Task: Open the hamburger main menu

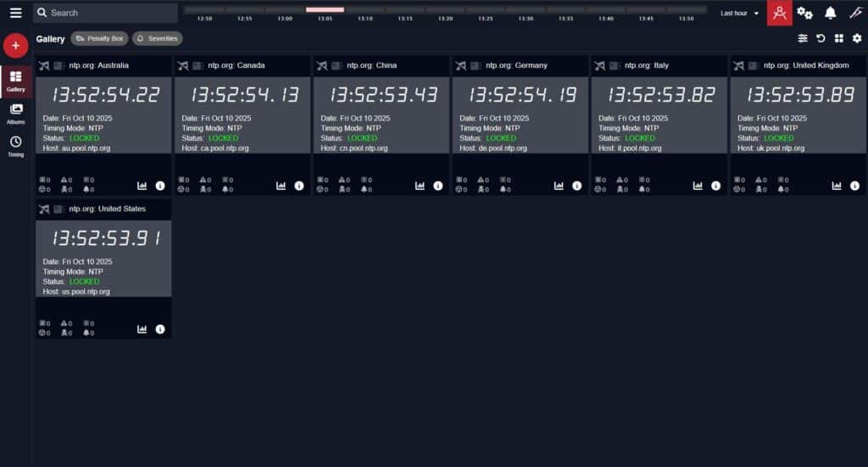Action: pos(15,13)
